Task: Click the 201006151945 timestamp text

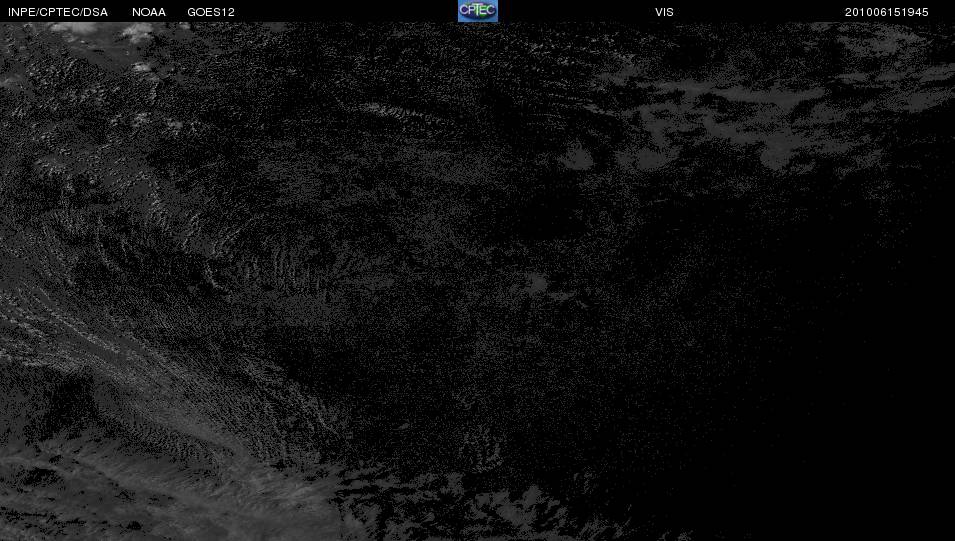Action: [x=886, y=12]
